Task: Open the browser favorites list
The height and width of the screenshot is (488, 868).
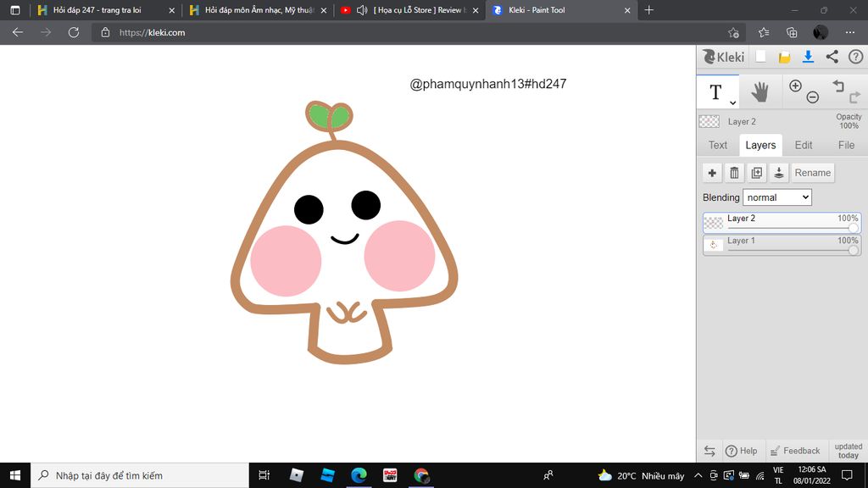Action: click(x=764, y=33)
